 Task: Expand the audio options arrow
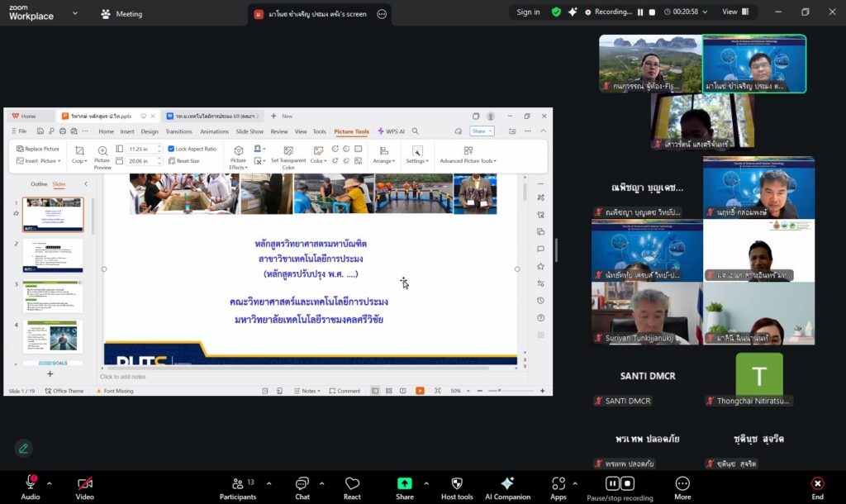(x=50, y=483)
